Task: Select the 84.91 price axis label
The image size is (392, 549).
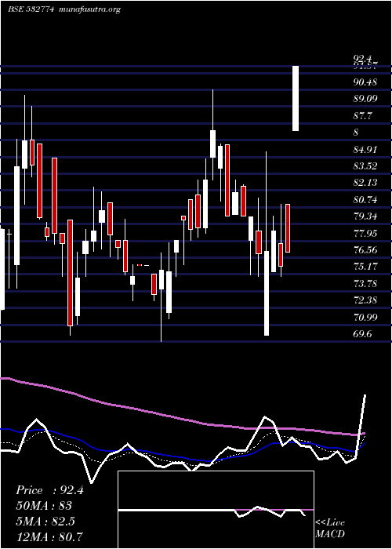Action: click(x=365, y=150)
